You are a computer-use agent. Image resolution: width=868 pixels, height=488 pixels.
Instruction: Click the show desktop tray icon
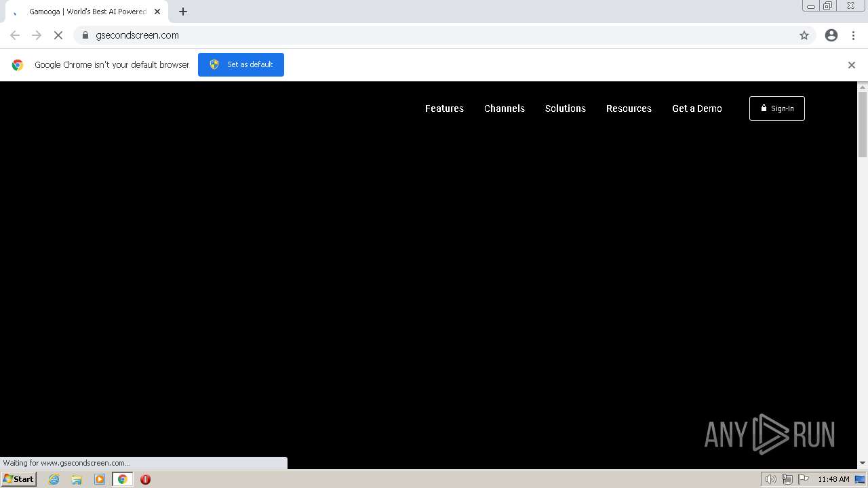(860, 479)
